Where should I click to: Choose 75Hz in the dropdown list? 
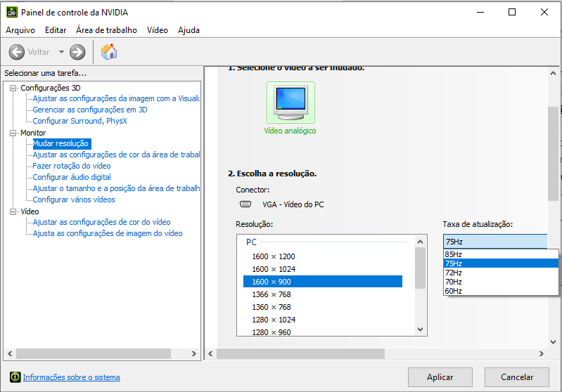point(501,263)
